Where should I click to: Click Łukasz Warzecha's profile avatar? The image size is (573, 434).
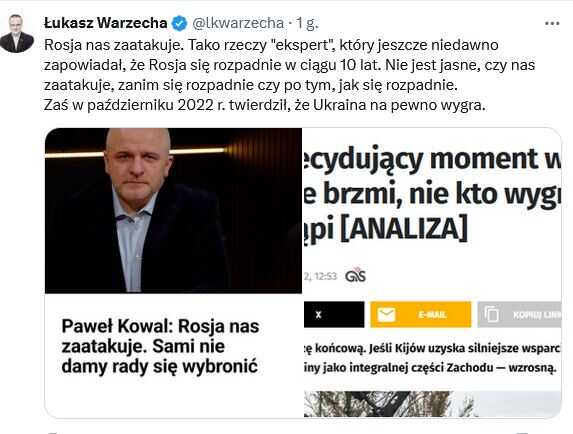[x=17, y=33]
